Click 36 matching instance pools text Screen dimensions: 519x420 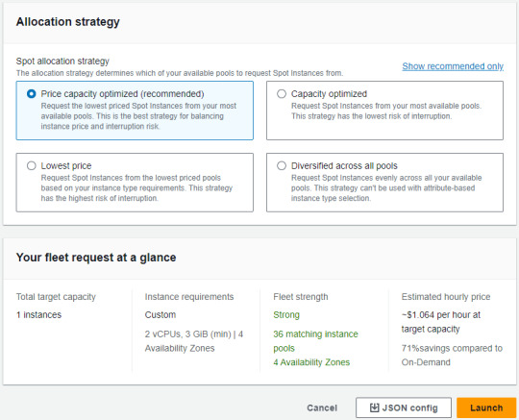315,341
